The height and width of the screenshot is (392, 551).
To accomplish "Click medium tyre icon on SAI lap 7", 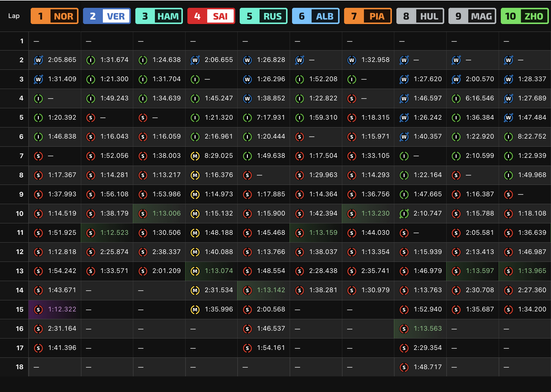I will 195,156.
